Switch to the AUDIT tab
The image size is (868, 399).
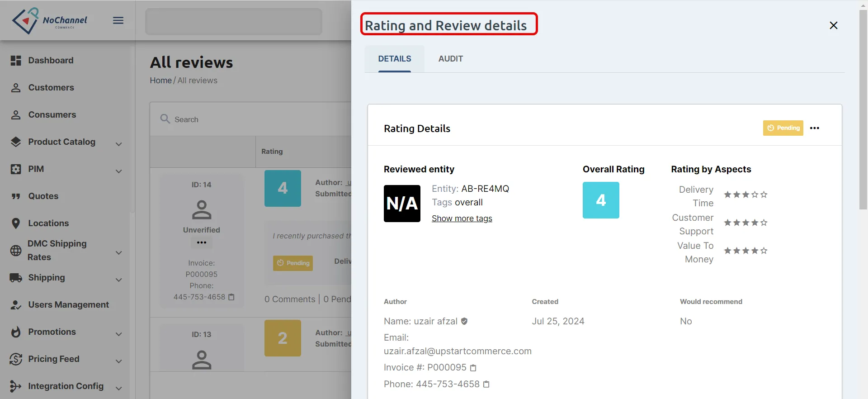pyautogui.click(x=451, y=59)
